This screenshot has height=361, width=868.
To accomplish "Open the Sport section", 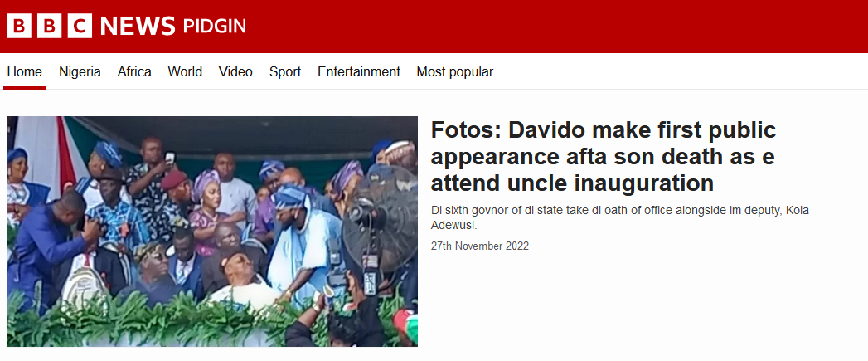I will (x=285, y=71).
